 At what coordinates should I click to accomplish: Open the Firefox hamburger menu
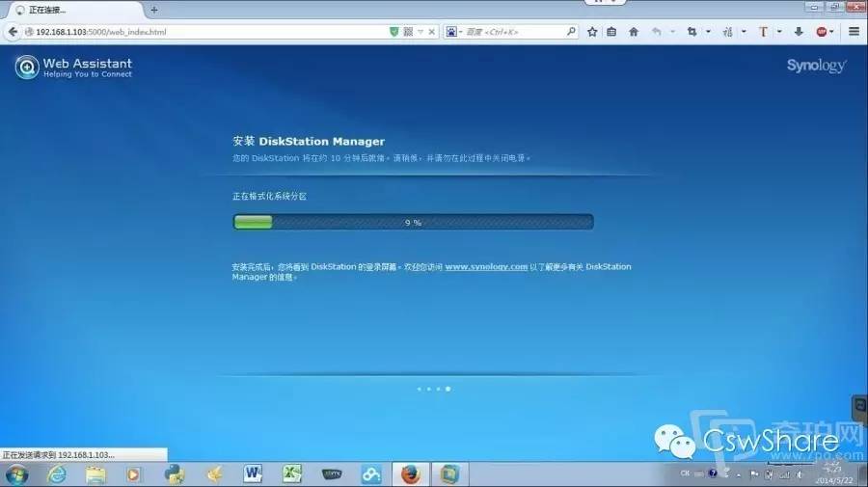pyautogui.click(x=854, y=32)
